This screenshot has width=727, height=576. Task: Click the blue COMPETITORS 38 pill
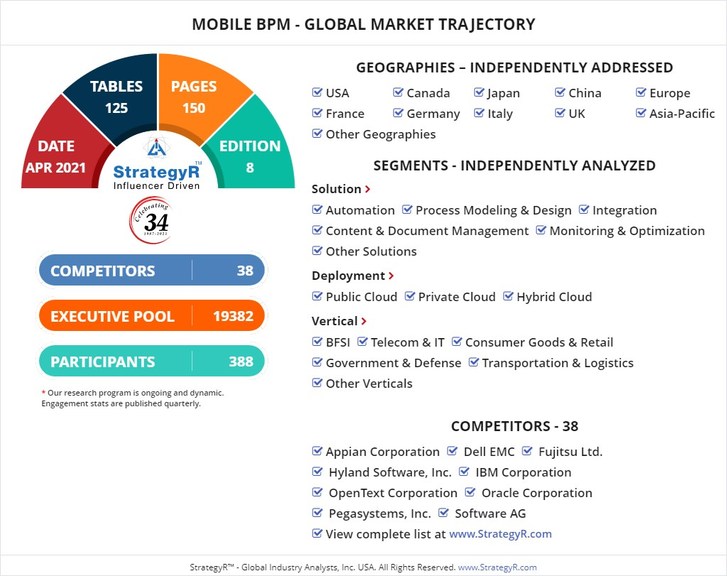click(152, 270)
